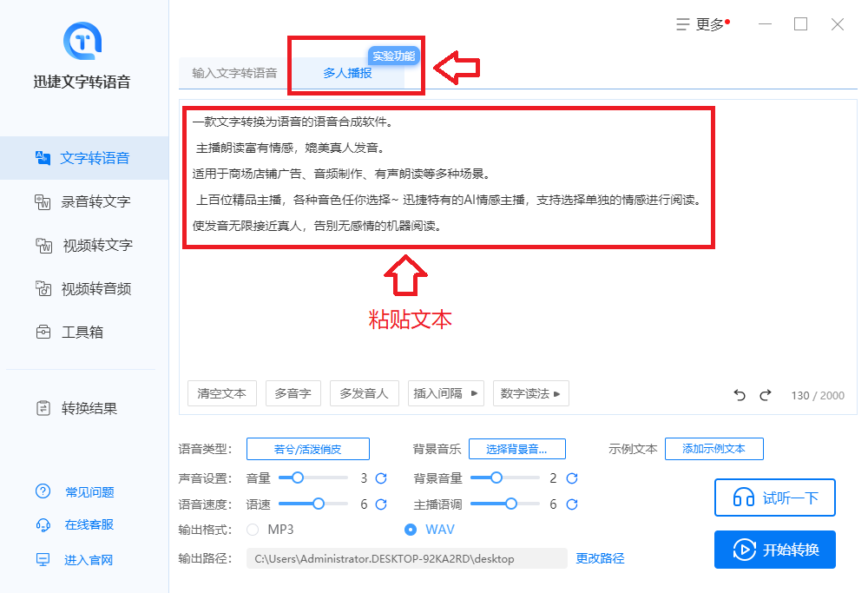Open the 录音转文字 sidebar section

[84, 201]
